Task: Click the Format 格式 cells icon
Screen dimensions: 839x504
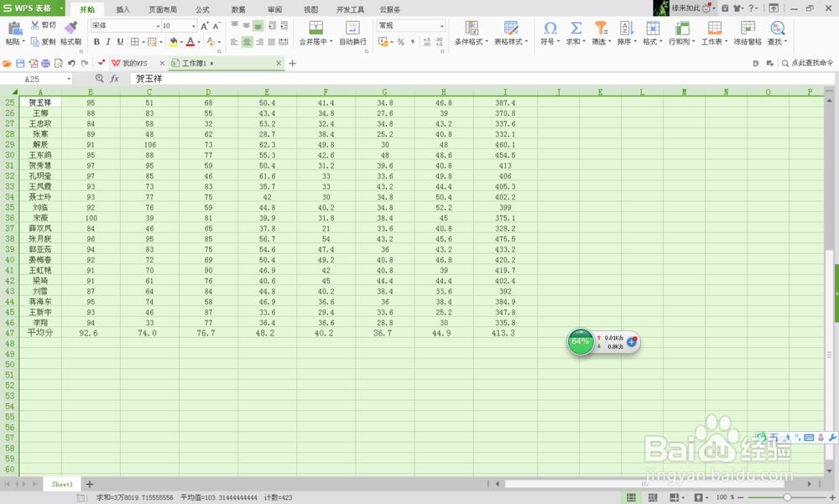Action: tap(652, 28)
